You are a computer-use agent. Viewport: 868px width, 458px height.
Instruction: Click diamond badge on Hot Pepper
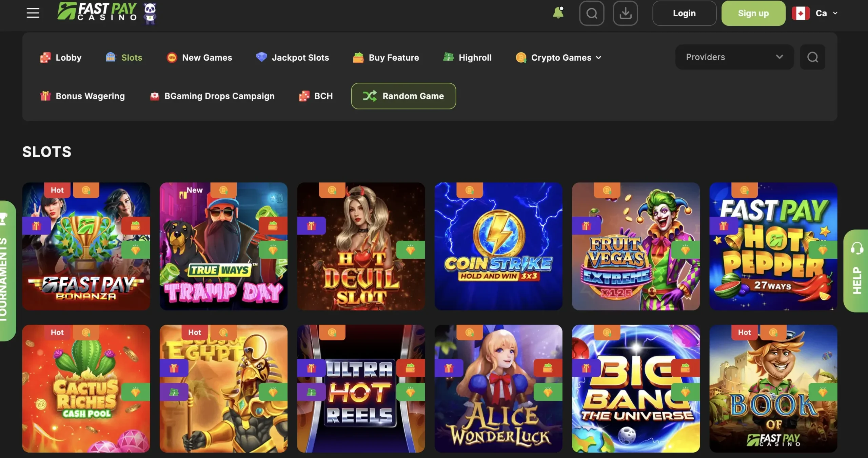pyautogui.click(x=823, y=250)
